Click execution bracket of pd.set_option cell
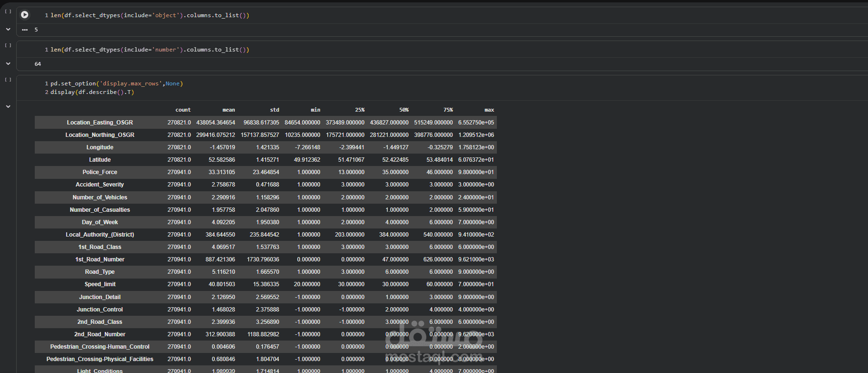The height and width of the screenshot is (373, 868). [8, 80]
